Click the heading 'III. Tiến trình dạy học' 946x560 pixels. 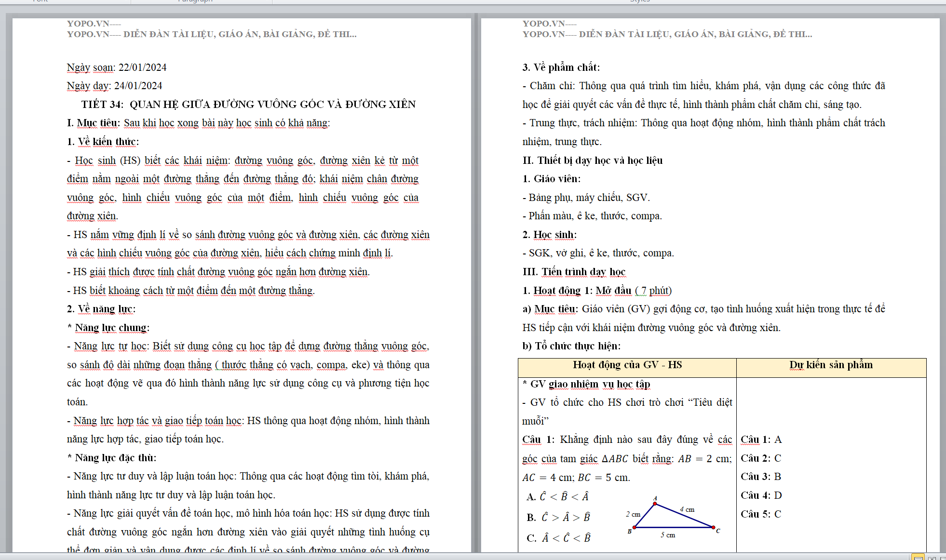click(574, 272)
